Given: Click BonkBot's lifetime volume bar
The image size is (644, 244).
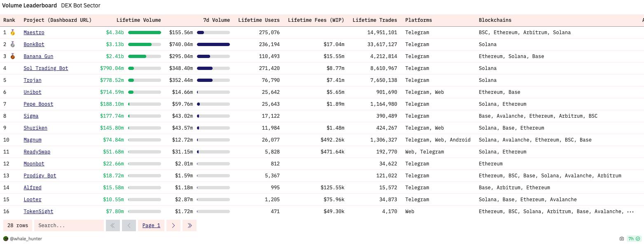Looking at the screenshot, I should [144, 44].
